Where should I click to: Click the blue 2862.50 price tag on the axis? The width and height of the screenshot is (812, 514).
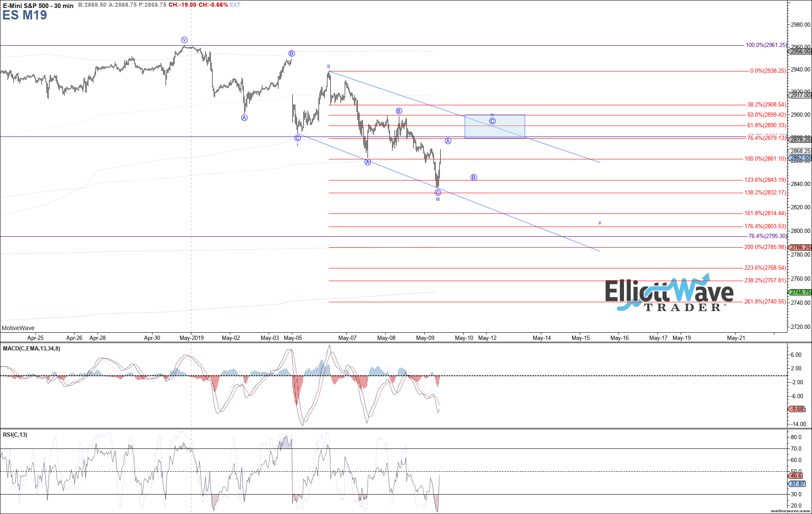pos(800,158)
